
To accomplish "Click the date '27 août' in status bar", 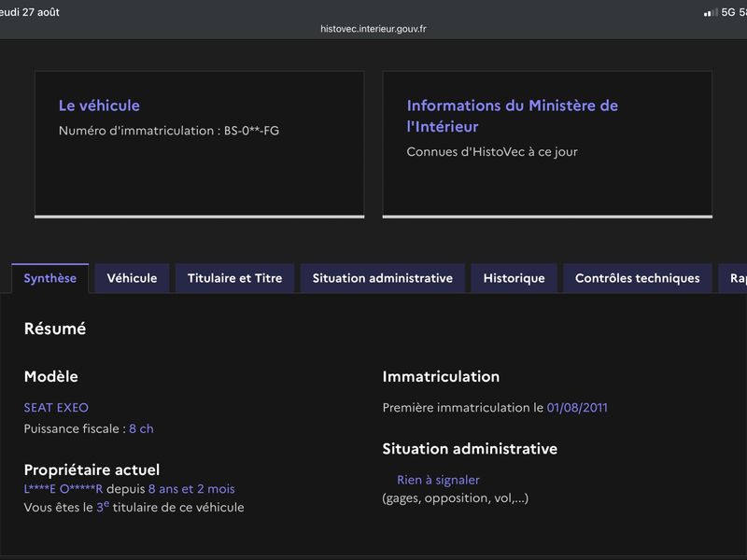I will pos(41,12).
